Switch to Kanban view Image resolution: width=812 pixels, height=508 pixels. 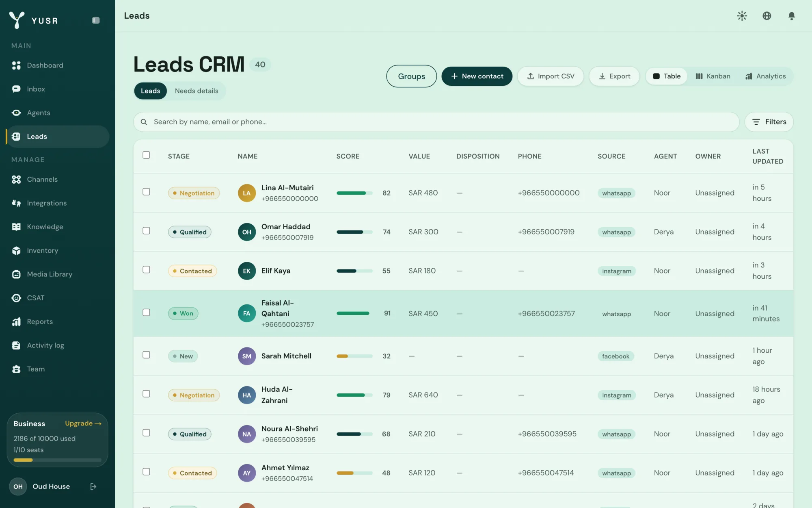(713, 76)
